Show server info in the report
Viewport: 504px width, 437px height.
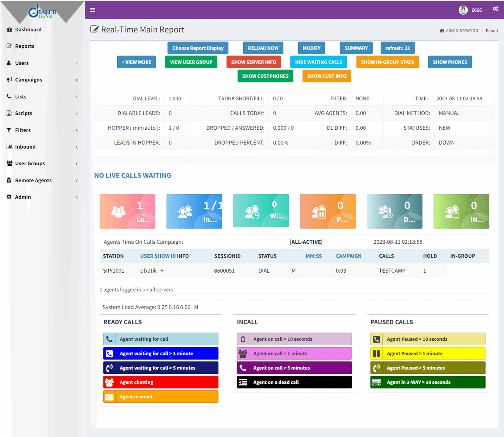point(254,62)
